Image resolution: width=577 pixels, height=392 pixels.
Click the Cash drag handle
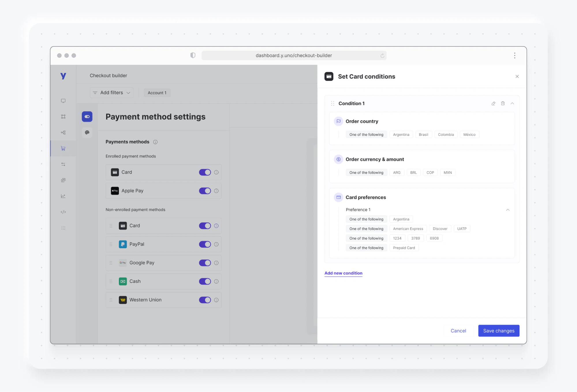click(x=111, y=281)
